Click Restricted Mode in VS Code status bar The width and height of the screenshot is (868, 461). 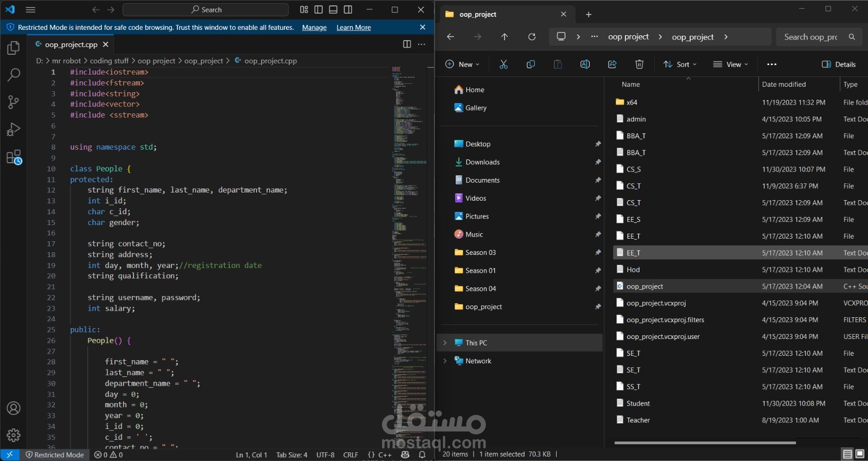click(55, 455)
